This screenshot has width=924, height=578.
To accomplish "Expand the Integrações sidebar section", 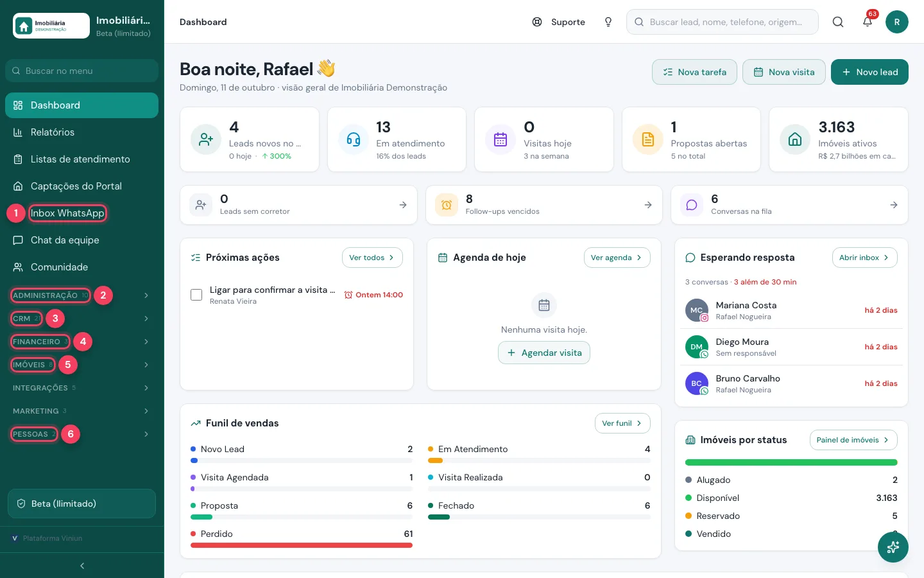I will 82,388.
